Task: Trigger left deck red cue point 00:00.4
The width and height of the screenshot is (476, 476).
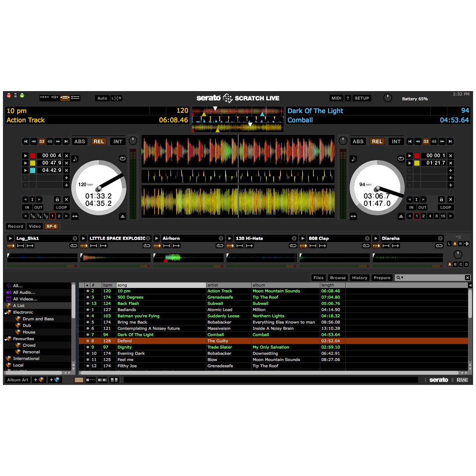Action: pyautogui.click(x=25, y=156)
